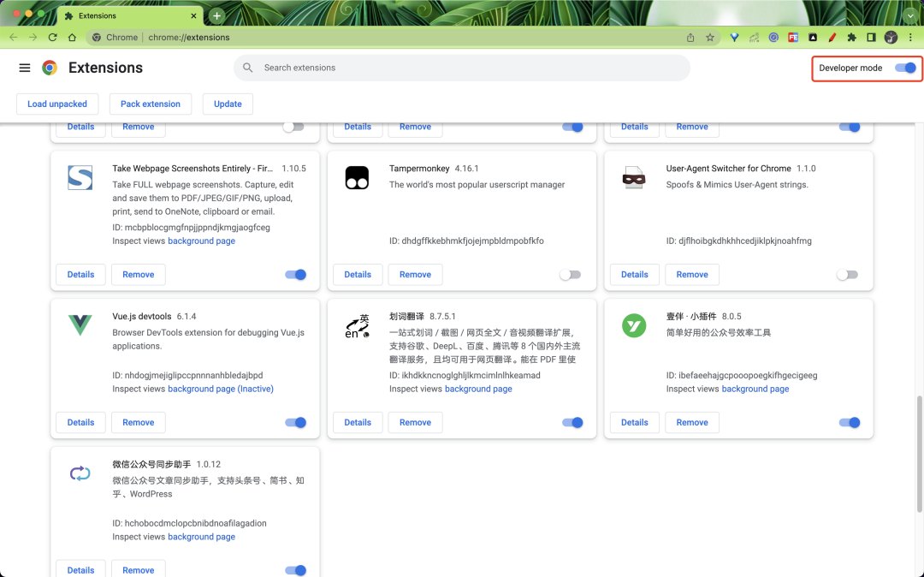Image resolution: width=924 pixels, height=577 pixels.
Task: Click the red pen extension icon in the toolbar
Action: pos(832,37)
